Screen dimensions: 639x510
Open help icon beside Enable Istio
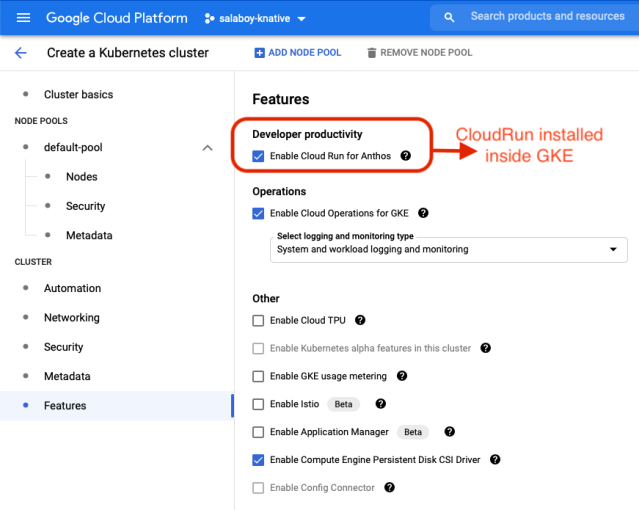(381, 404)
